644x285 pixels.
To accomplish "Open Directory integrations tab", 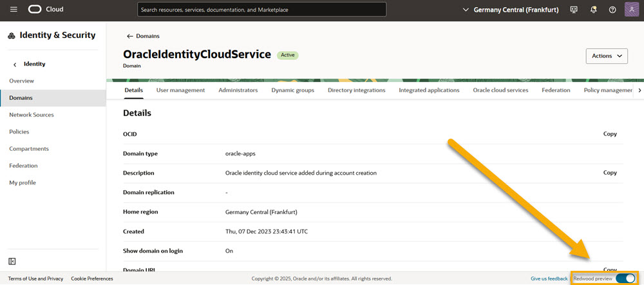I will tap(357, 90).
